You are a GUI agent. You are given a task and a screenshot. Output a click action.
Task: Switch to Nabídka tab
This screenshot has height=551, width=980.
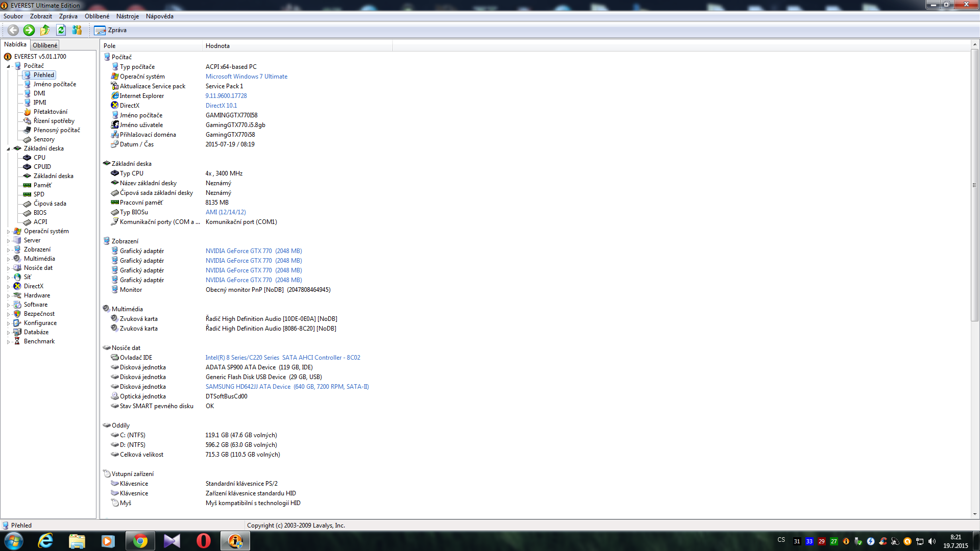(15, 44)
